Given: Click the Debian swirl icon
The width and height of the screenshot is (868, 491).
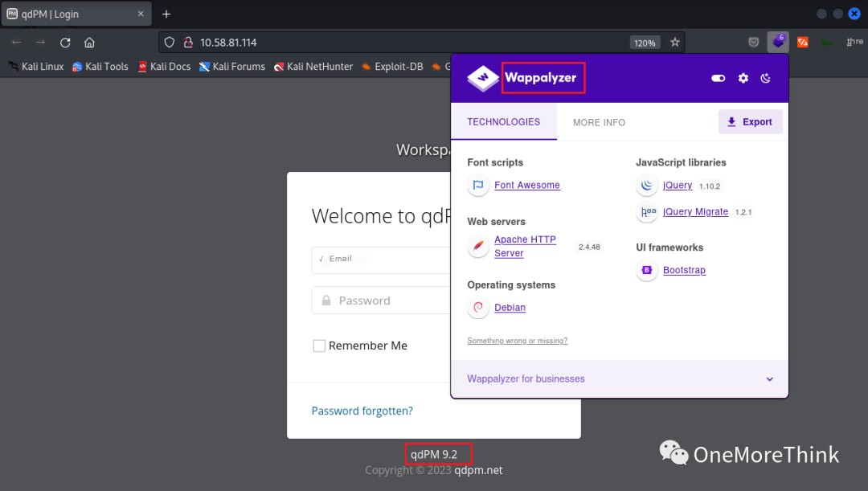Looking at the screenshot, I should [478, 307].
